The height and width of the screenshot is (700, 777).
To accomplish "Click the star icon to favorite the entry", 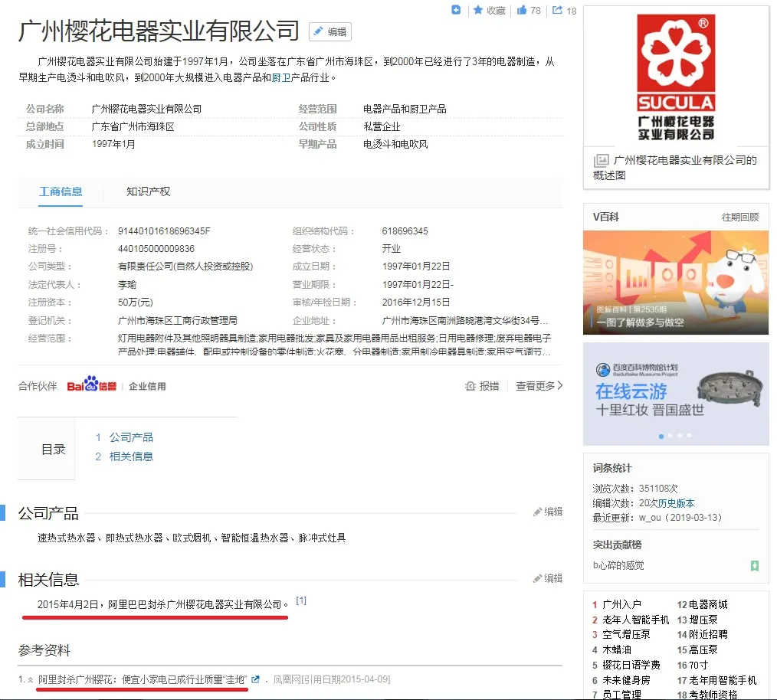I will [x=477, y=10].
